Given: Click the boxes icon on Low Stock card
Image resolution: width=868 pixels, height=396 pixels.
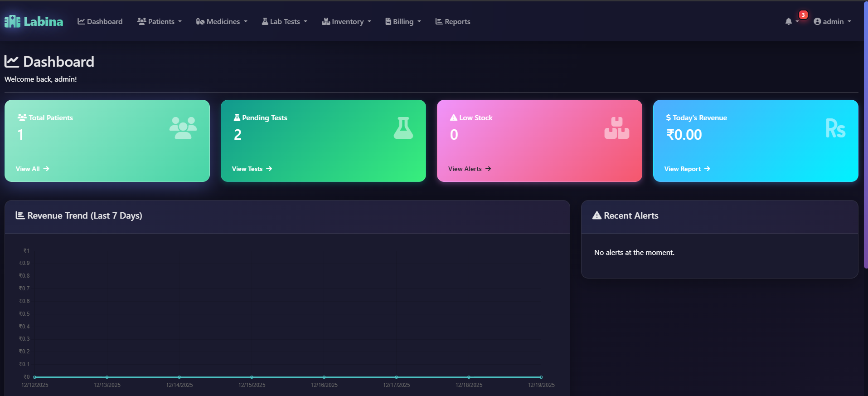Looking at the screenshot, I should 616,128.
